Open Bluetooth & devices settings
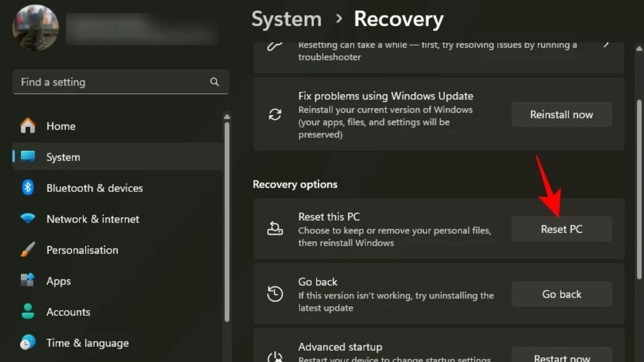The width and height of the screenshot is (644, 362). pos(94,188)
